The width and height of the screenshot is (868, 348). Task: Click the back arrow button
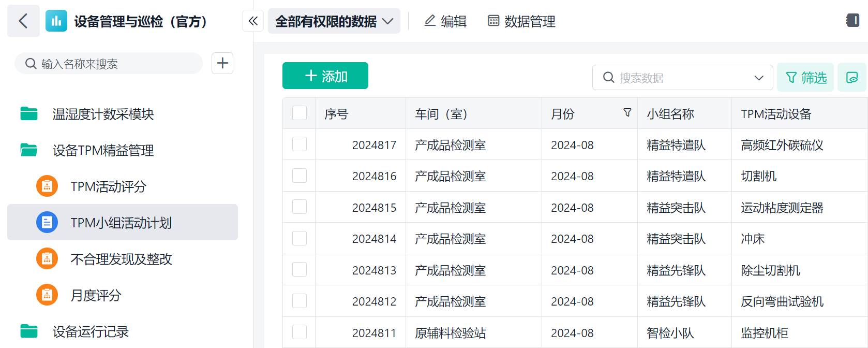click(23, 21)
